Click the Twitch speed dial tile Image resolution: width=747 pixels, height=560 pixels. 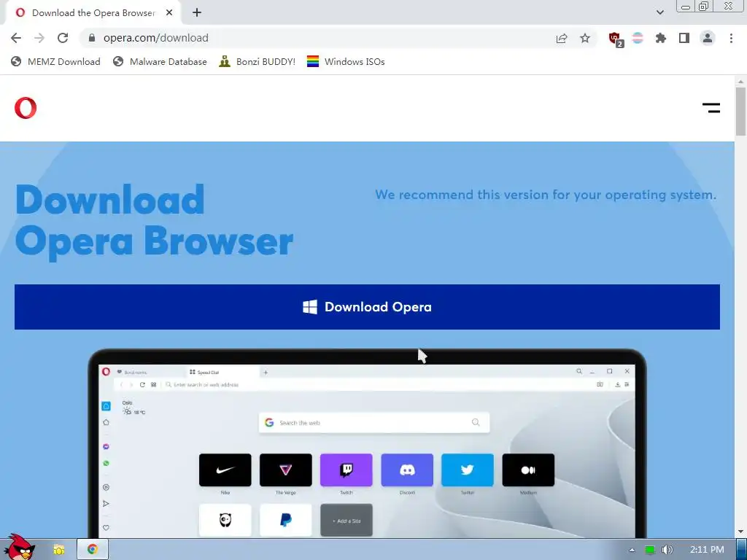pyautogui.click(x=347, y=470)
